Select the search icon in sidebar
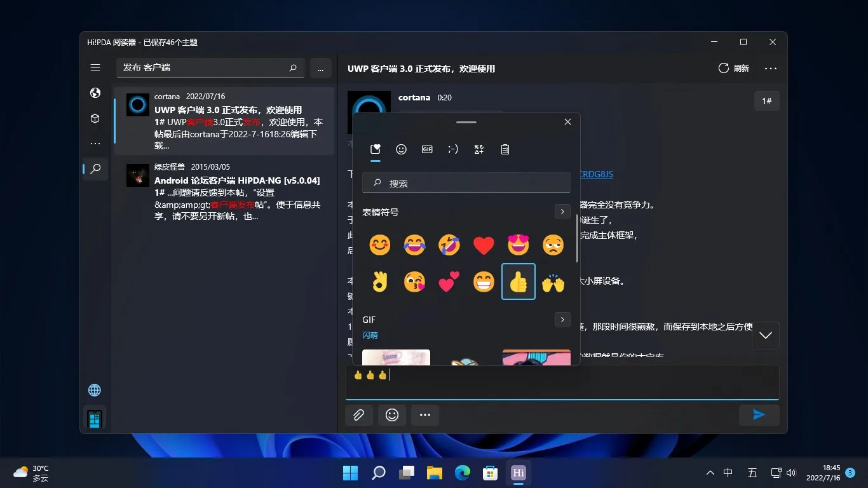Viewport: 868px width, 488px height. click(95, 169)
